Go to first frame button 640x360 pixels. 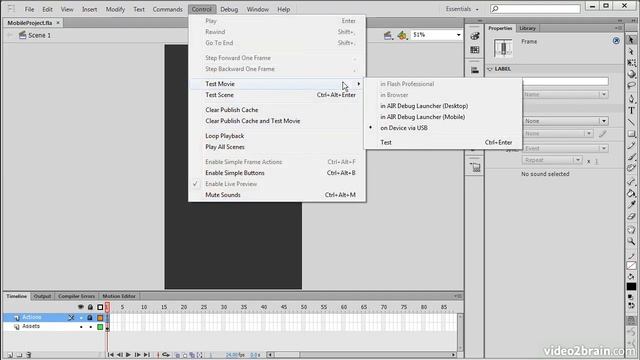(x=110, y=355)
